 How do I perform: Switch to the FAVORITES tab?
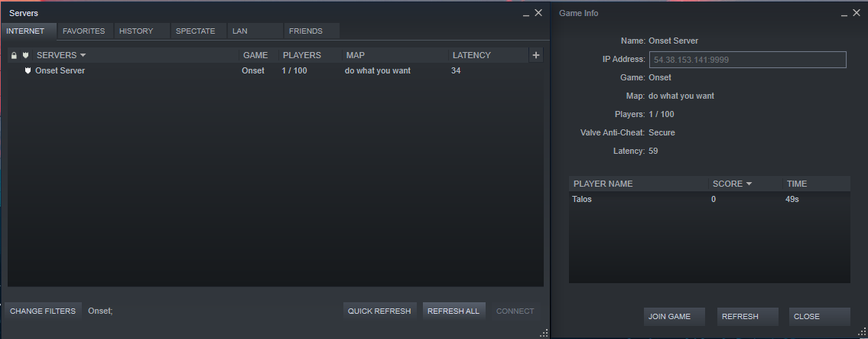click(84, 31)
